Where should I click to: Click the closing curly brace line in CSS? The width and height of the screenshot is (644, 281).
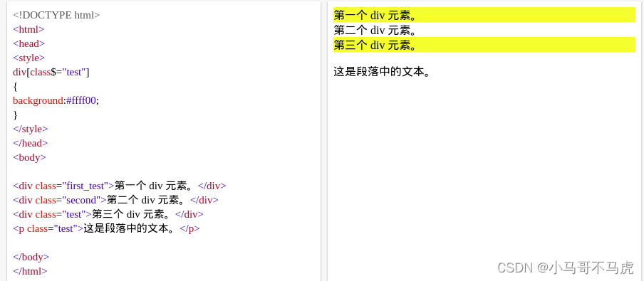15,115
